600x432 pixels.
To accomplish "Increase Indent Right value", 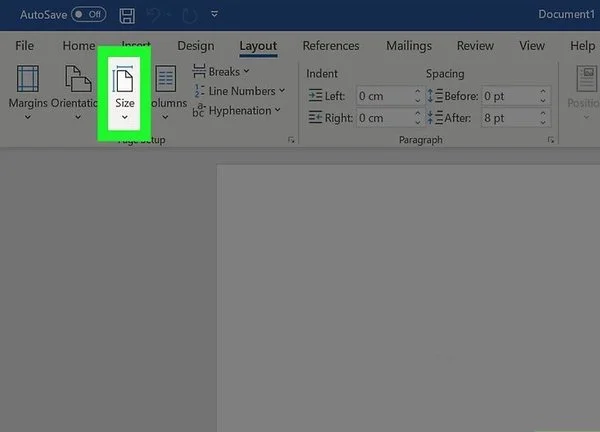I will pyautogui.click(x=417, y=114).
